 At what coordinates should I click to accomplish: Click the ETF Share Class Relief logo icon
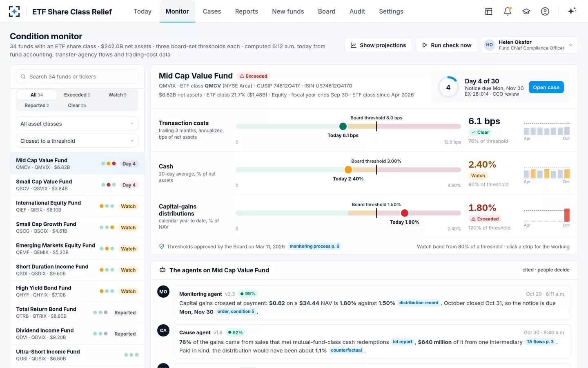[14, 11]
